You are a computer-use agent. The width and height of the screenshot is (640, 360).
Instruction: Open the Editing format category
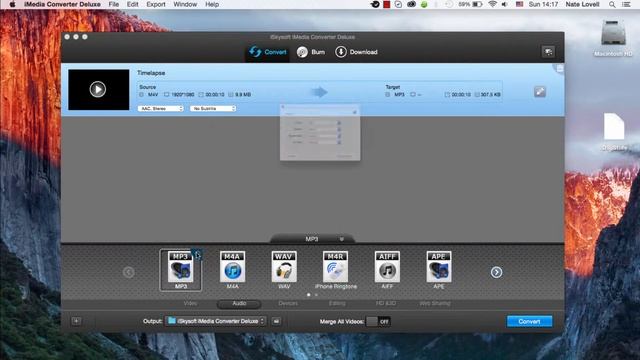(337, 303)
